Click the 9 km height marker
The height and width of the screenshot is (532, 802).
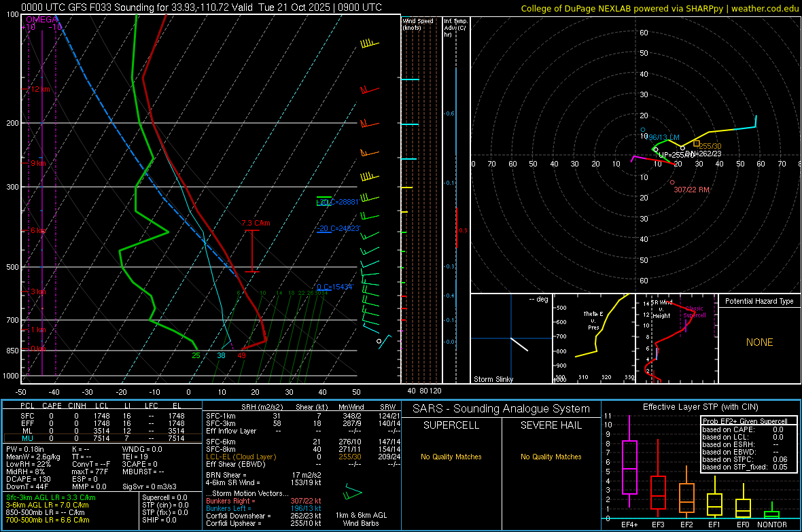pyautogui.click(x=38, y=163)
